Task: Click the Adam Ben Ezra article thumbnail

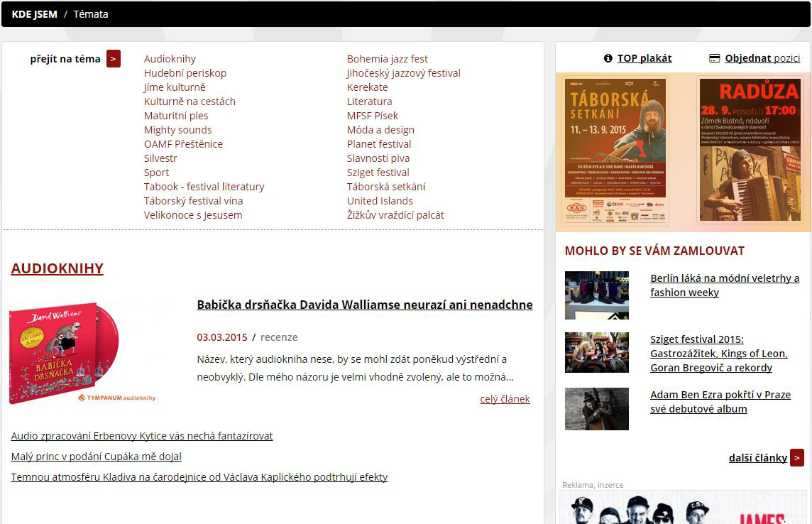Action: point(596,409)
